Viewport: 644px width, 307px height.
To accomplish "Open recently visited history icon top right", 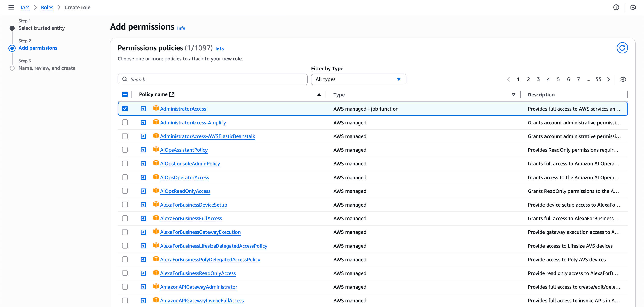I will click(633, 7).
